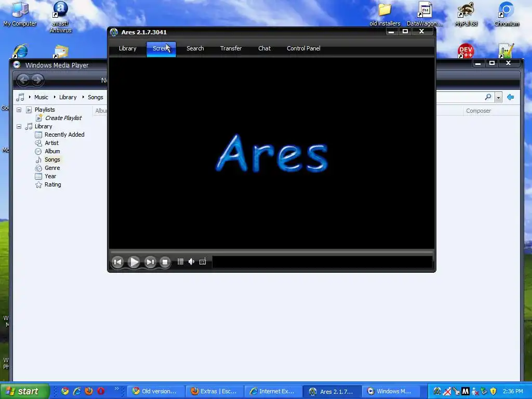Open the Windows Start menu
Screen dimensions: 532x399
25,391
